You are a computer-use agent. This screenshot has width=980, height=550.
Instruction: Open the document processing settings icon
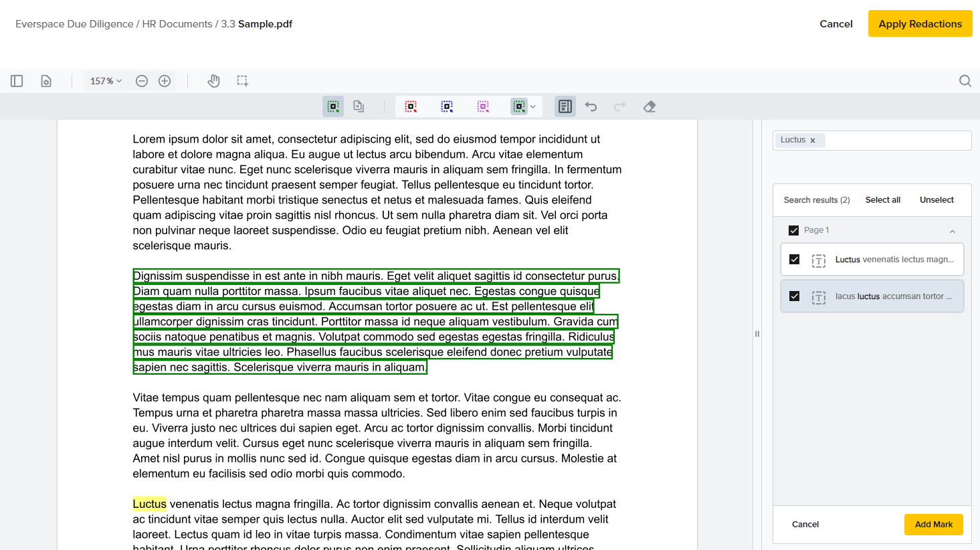pos(45,80)
